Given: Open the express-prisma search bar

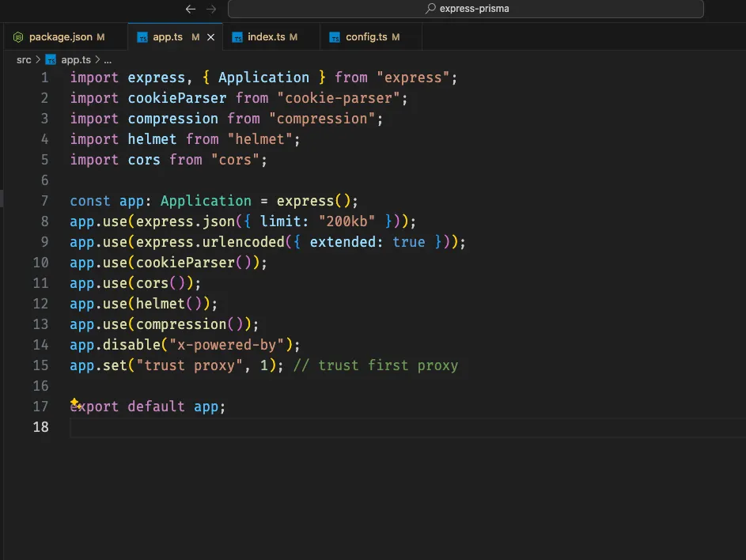Looking at the screenshot, I should click(465, 9).
